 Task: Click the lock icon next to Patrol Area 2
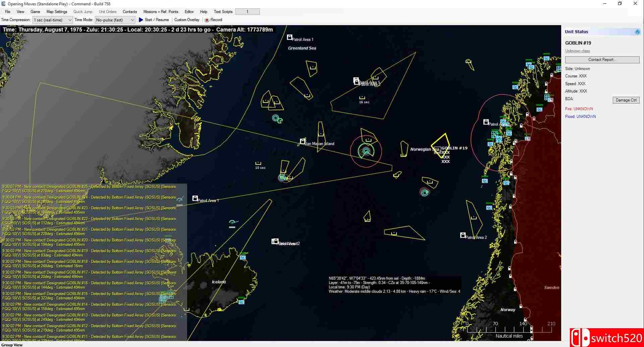[464, 235]
